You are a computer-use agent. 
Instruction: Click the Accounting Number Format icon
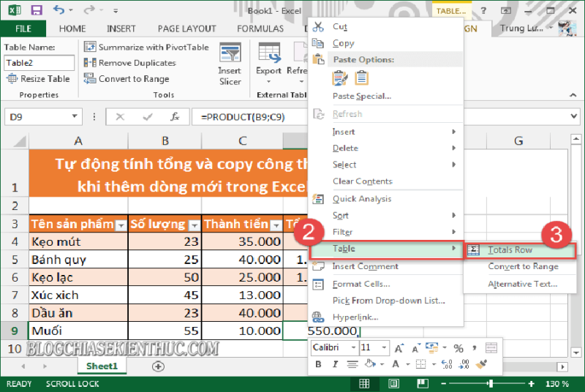[431, 348]
